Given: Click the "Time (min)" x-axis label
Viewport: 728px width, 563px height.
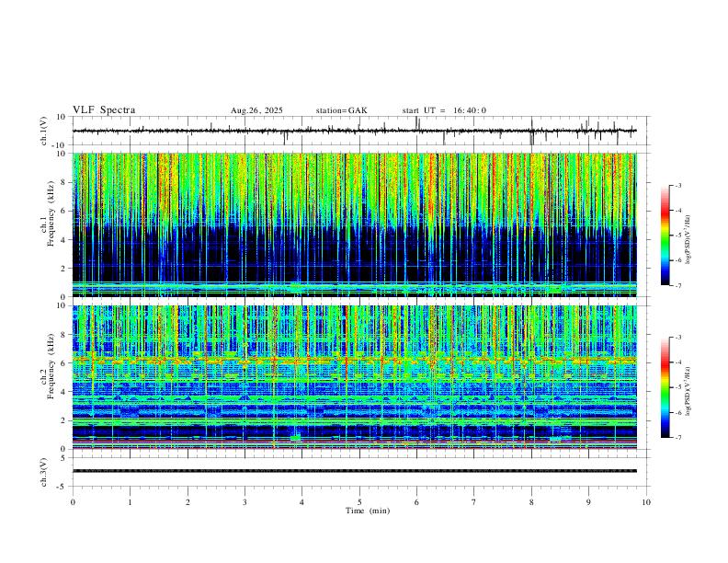Looking at the screenshot, I should click(x=368, y=511).
